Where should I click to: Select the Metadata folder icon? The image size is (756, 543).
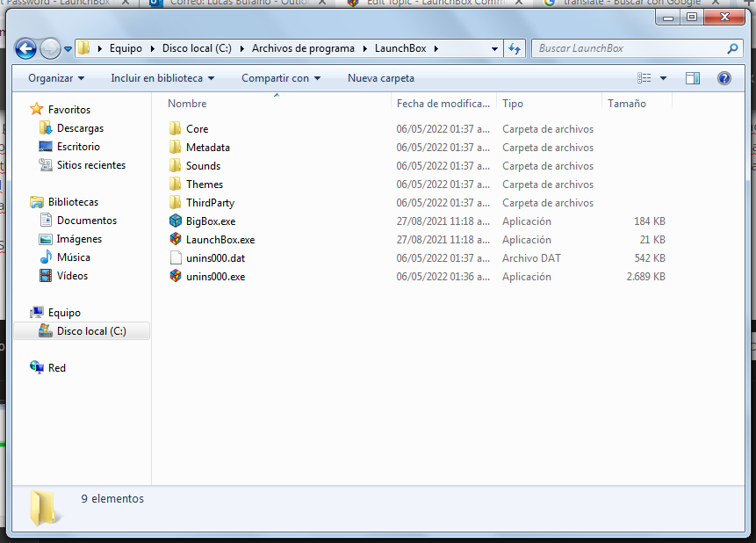tap(176, 148)
